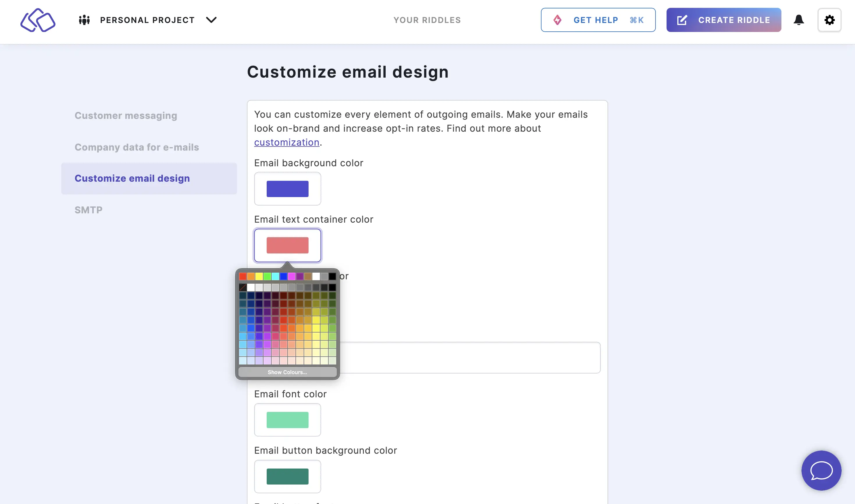Screen dimensions: 855x504
Task: Pick magenta in the picker's top preset row
Action: coord(292,276)
